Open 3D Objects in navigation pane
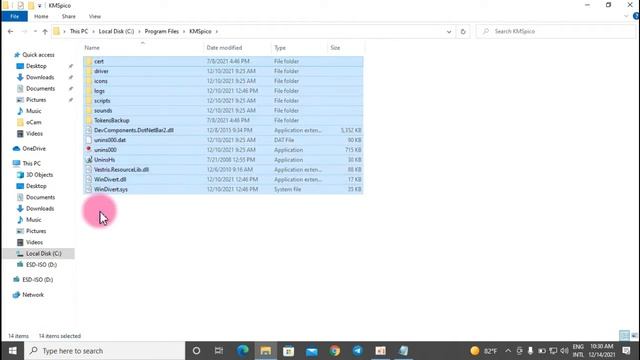640x360 pixels. (x=39, y=175)
